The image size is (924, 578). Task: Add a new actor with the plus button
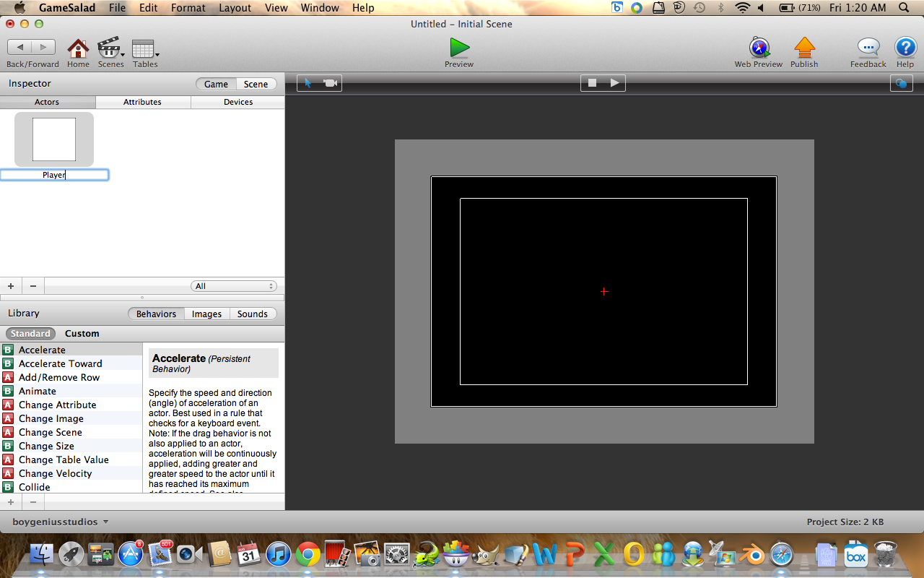tap(10, 285)
